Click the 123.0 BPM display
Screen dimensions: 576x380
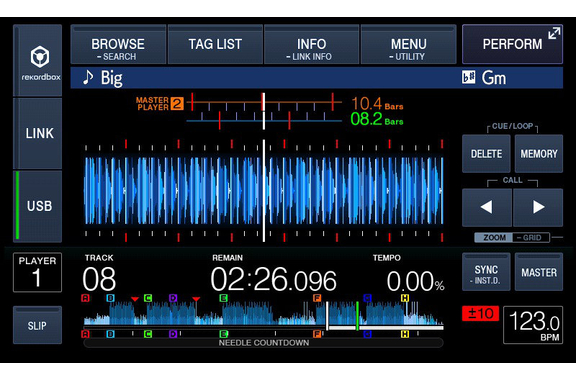(533, 325)
